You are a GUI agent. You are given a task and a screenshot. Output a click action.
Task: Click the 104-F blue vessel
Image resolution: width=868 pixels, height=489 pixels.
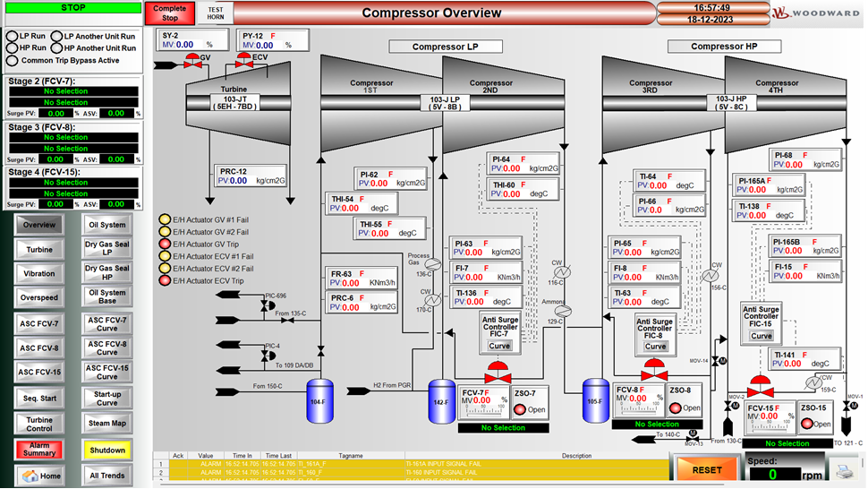319,395
